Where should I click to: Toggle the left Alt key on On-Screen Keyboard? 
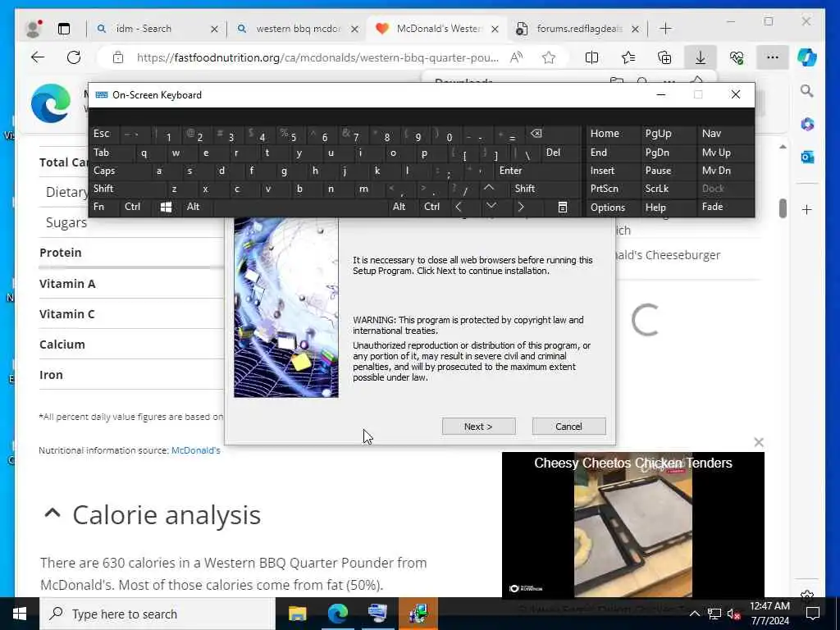193,207
